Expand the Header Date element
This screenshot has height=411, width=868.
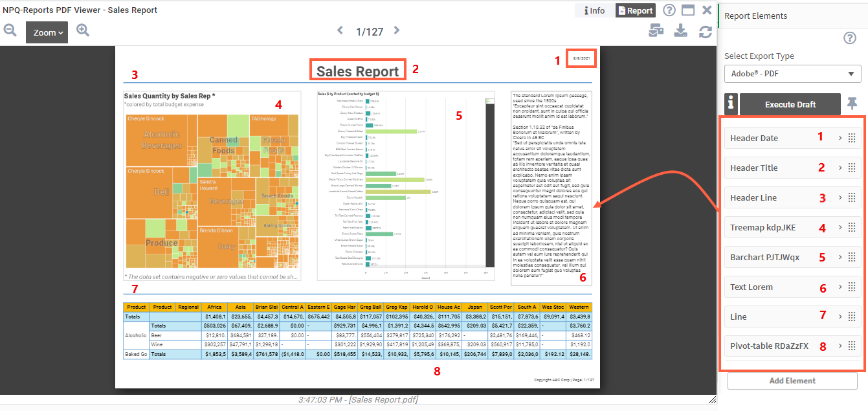pos(840,138)
